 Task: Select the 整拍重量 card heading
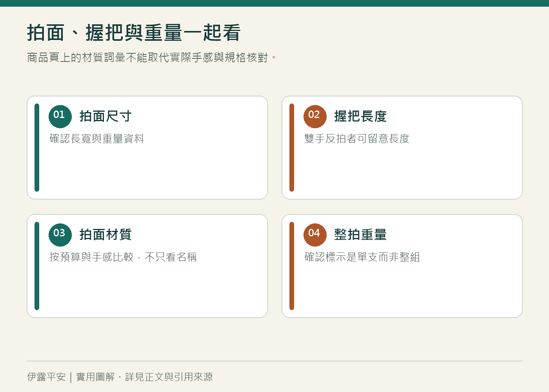tap(360, 235)
